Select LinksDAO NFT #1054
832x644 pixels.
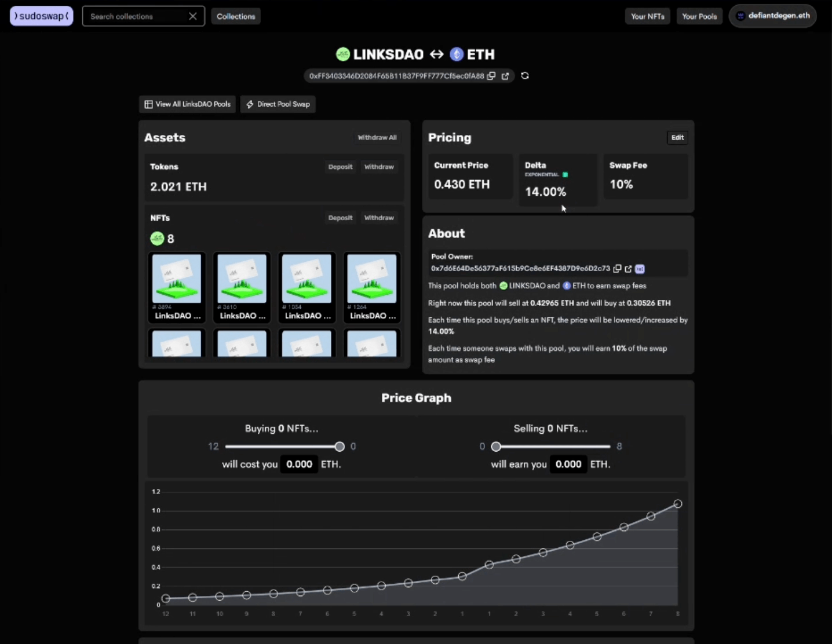pyautogui.click(x=306, y=287)
